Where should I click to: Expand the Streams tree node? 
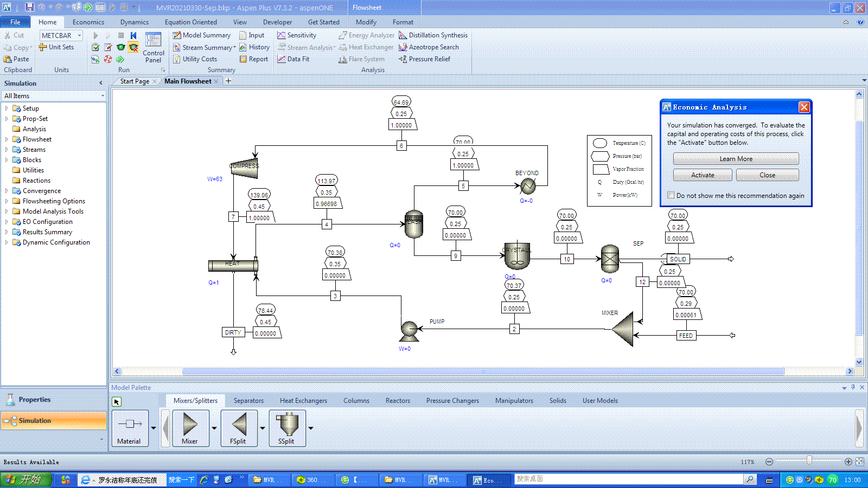[7, 150]
